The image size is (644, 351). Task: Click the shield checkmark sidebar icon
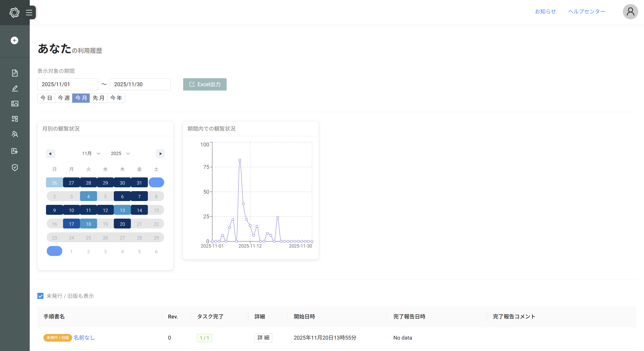click(x=15, y=167)
